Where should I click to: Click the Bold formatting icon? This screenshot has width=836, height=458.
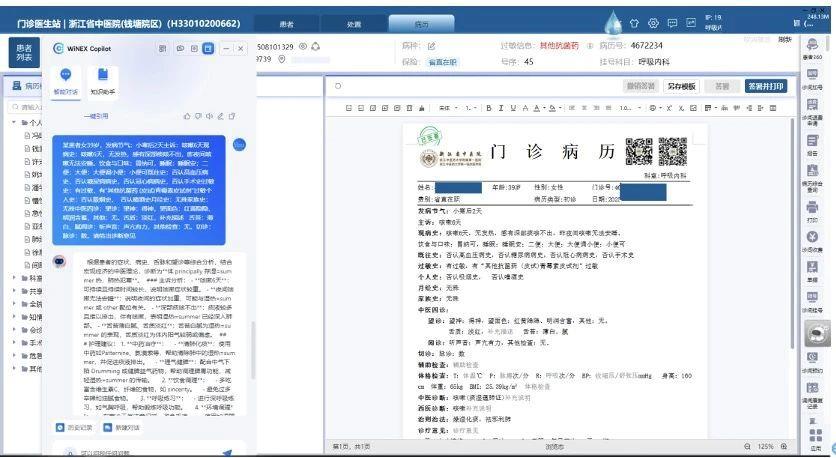point(488,108)
